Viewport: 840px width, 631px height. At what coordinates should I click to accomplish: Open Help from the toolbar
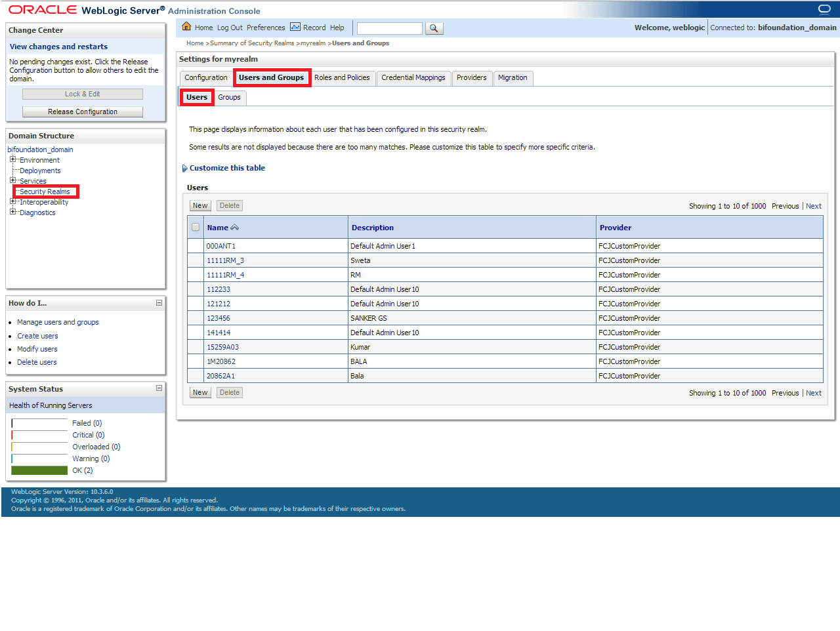pyautogui.click(x=337, y=28)
